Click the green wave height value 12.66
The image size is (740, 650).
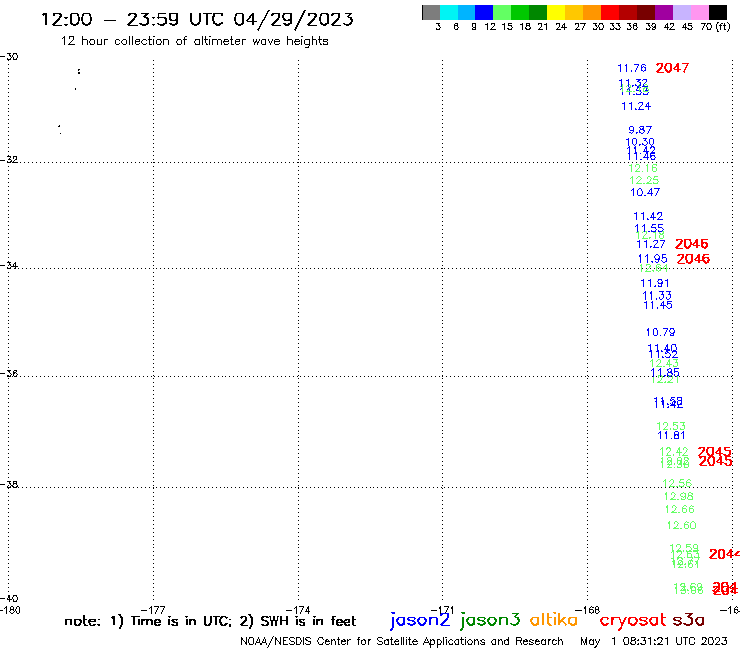(680, 509)
